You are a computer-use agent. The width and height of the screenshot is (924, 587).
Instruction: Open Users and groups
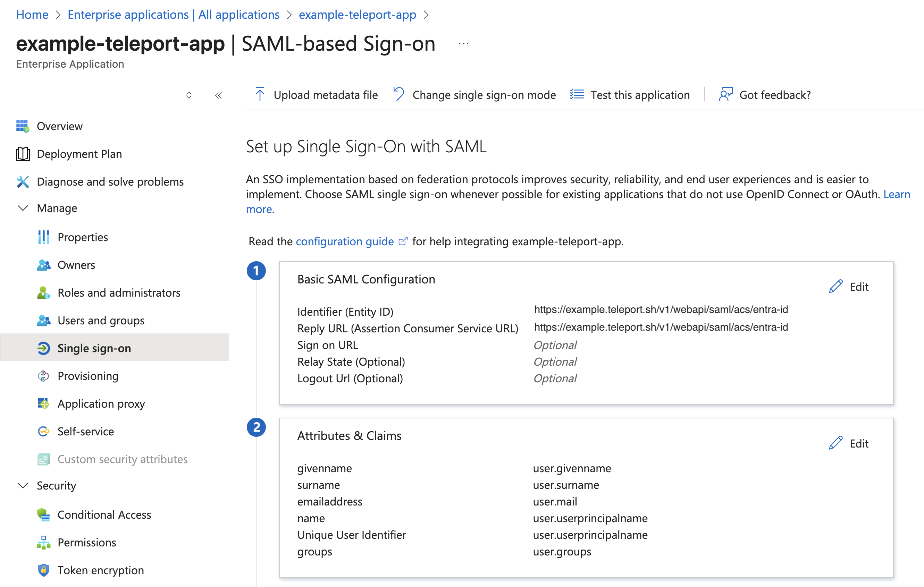(101, 320)
